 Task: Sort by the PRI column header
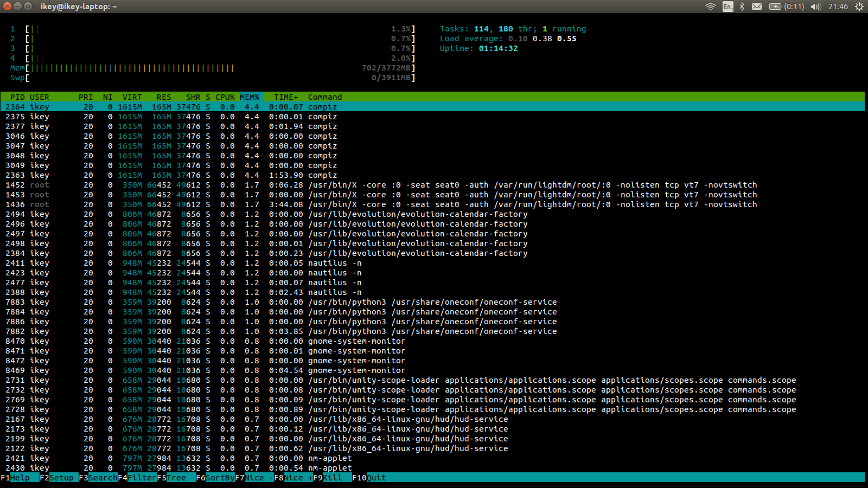pos(86,97)
